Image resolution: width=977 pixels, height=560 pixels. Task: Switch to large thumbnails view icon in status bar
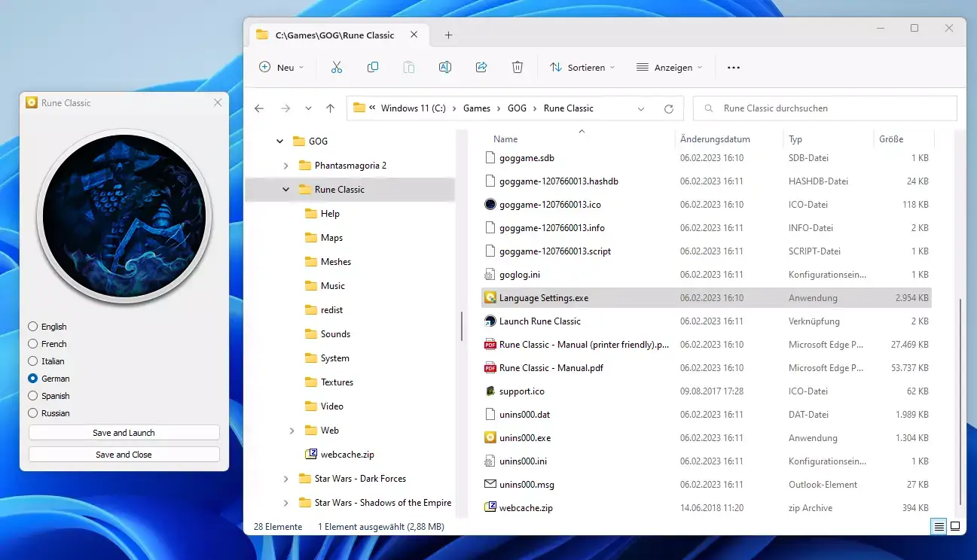955,526
